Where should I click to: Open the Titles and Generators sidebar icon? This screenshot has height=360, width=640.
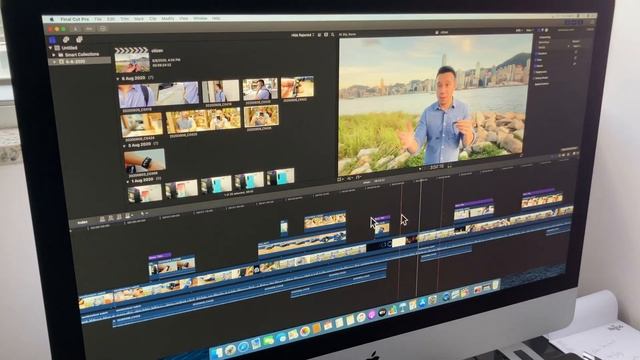click(x=79, y=39)
